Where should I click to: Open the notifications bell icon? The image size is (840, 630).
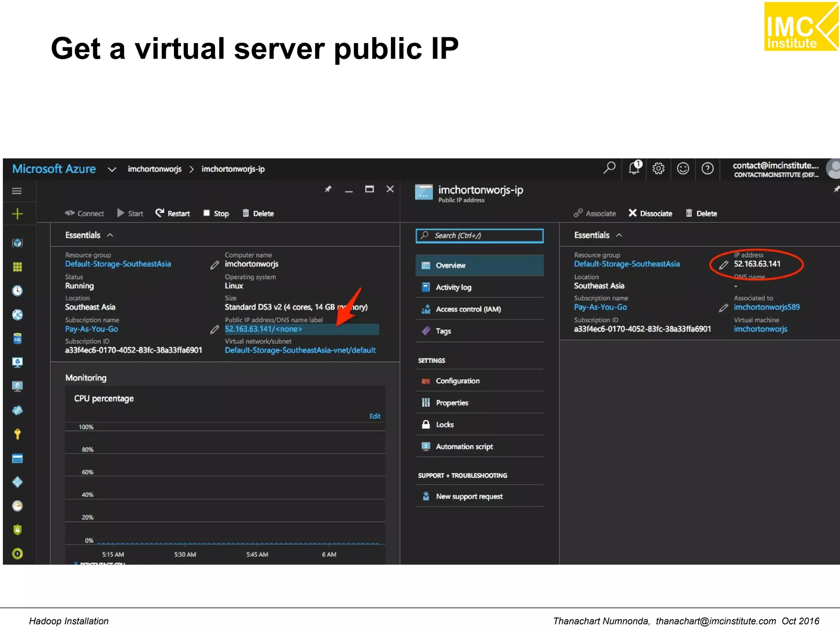635,168
